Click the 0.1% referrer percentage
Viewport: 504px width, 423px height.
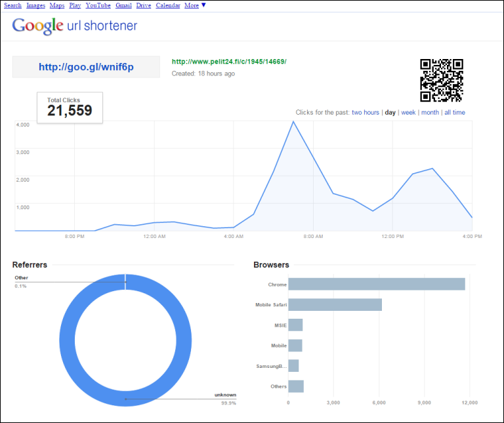point(20,286)
